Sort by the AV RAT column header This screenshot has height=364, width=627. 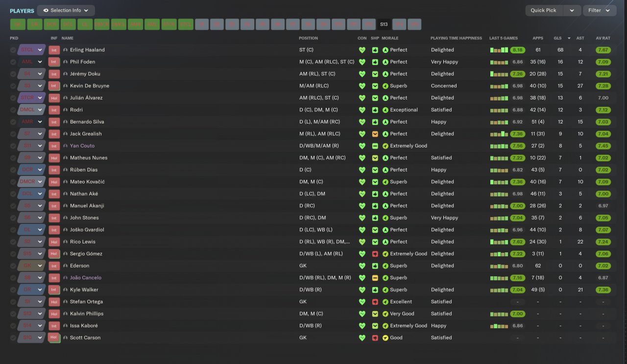point(603,38)
